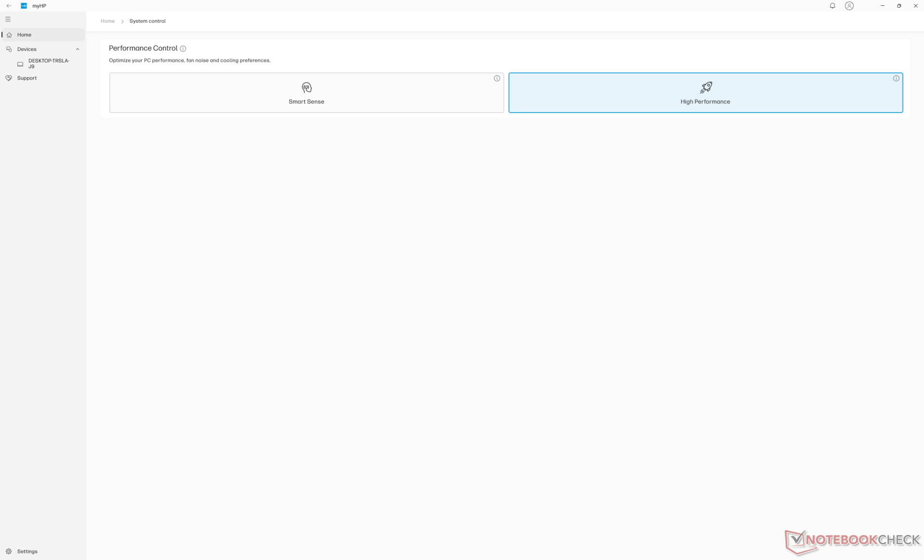Click System control breadcrumb
Viewport: 924px width, 560px height.
(147, 21)
